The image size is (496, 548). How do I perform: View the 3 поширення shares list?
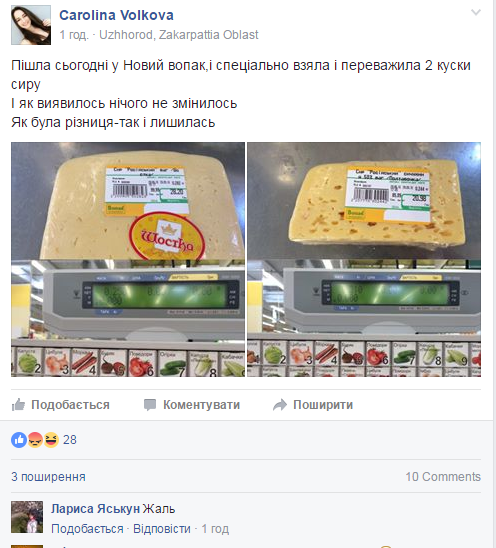[x=48, y=477]
